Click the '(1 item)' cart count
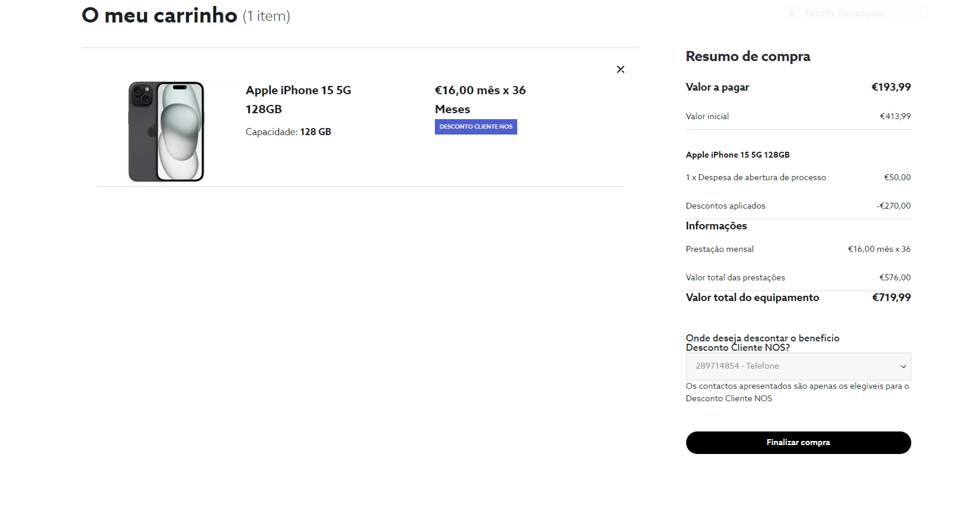Screen dimensions: 980x518 tap(267, 16)
